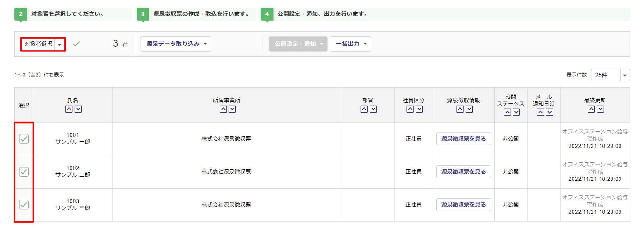Sort 所属事業所 column descending
The width and height of the screenshot is (644, 230).
[x=232, y=109]
